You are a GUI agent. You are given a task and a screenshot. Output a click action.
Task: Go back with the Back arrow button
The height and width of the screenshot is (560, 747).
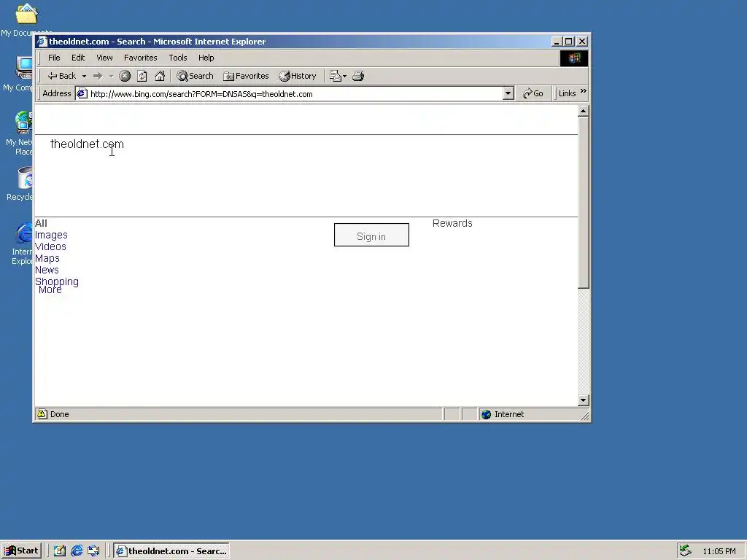(62, 76)
